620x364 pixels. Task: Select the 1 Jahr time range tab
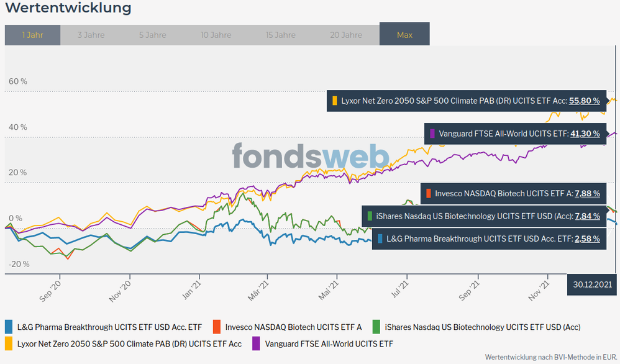(32, 35)
